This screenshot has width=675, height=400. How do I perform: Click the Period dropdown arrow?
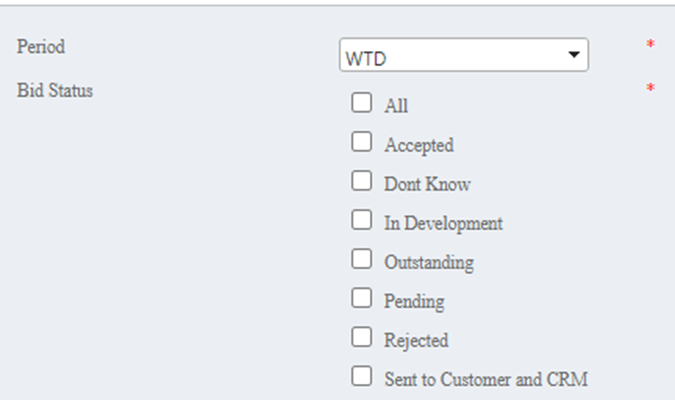[574, 55]
